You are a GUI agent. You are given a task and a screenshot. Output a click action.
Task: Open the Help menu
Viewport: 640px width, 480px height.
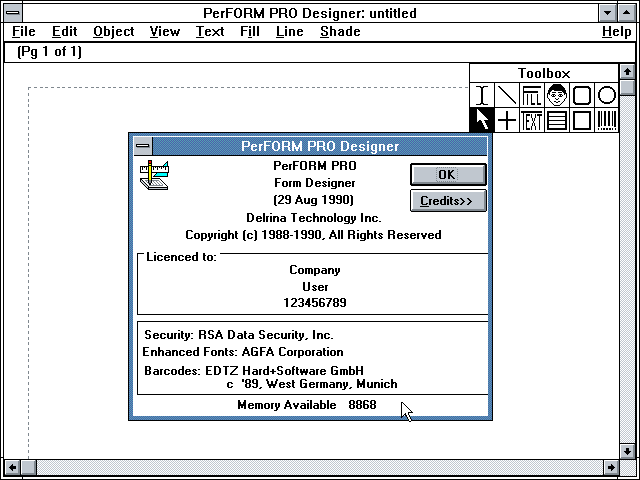[616, 31]
